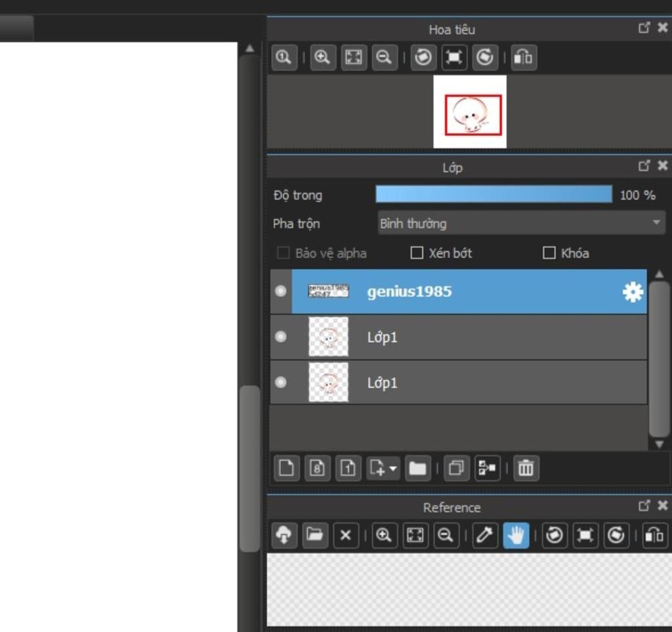Toggle visibility of the bottom Lớp1 layer
This screenshot has height=632, width=672.
click(281, 382)
